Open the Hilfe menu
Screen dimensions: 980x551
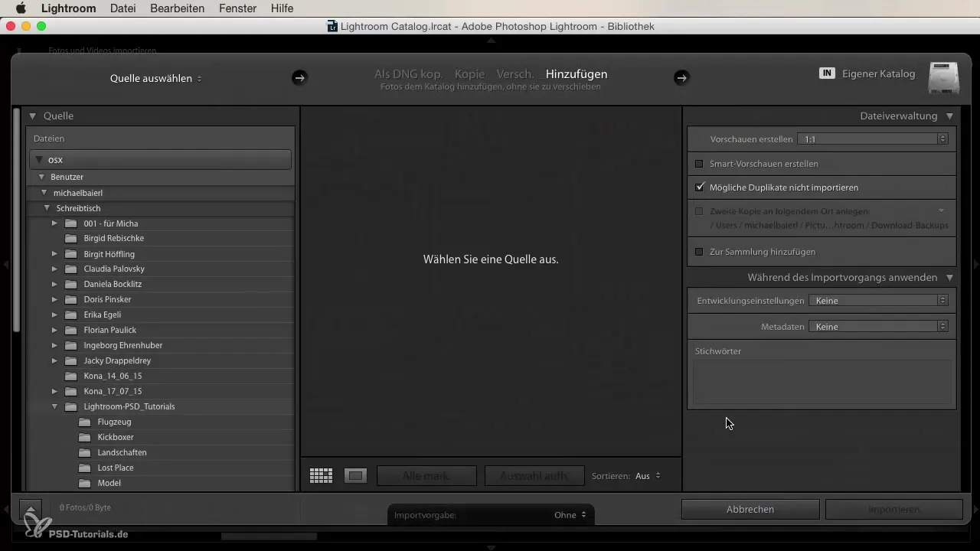282,8
